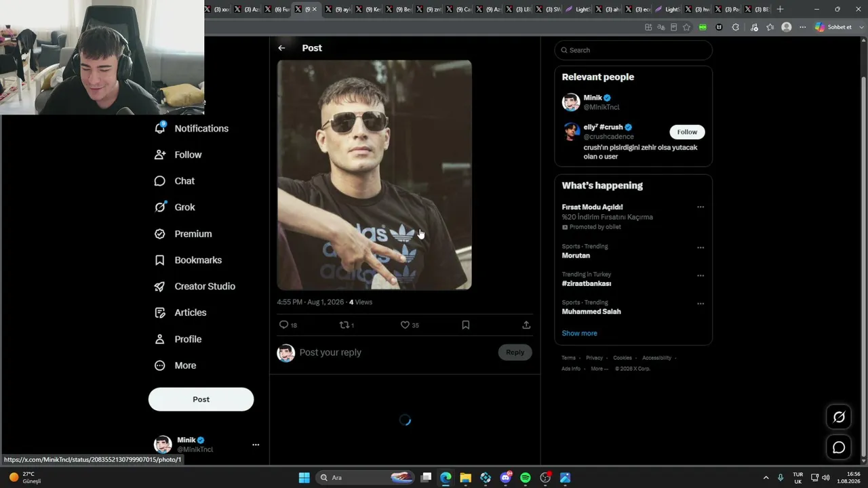Screen dimensions: 868x488
Task: Bookmark this post
Action: coord(466,325)
